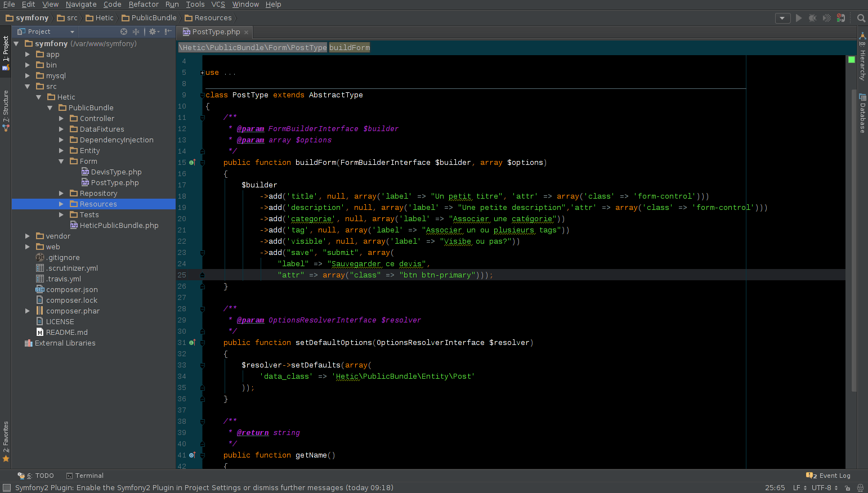Toggle the Structure side panel
Image resolution: width=868 pixels, height=493 pixels.
pos(6,111)
